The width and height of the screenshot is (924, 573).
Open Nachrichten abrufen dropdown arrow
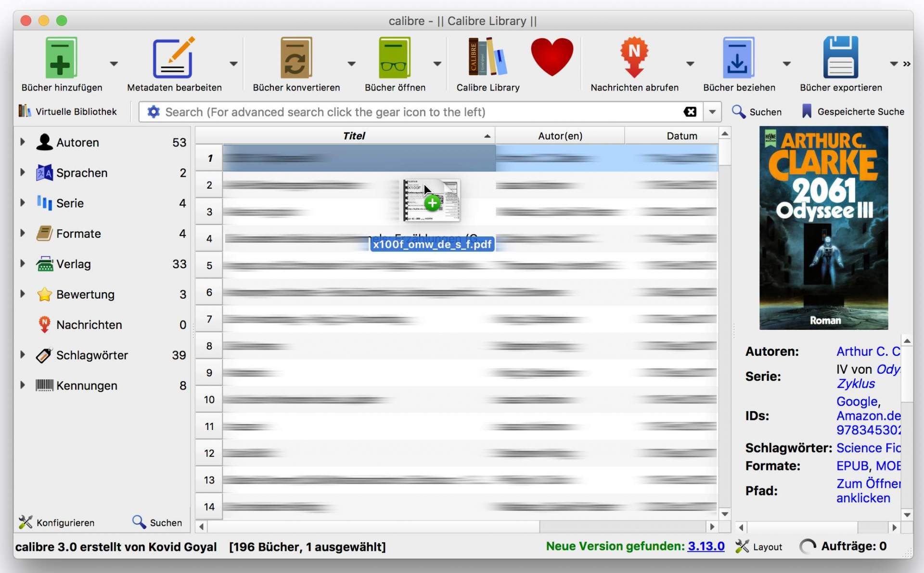tap(690, 64)
